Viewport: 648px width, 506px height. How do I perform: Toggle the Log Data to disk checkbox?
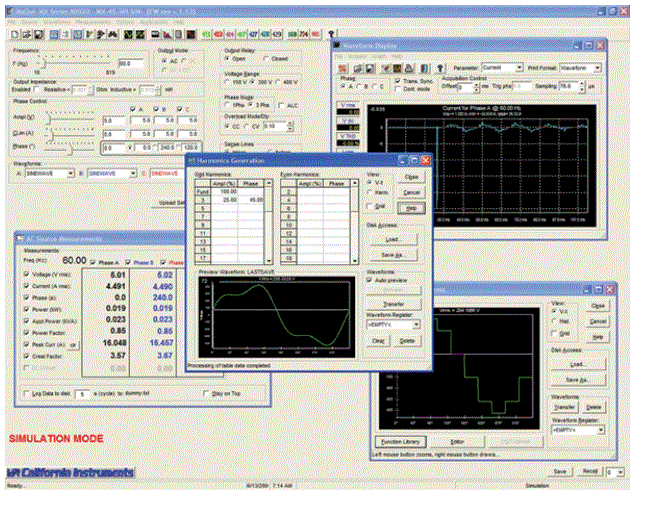(x=26, y=394)
